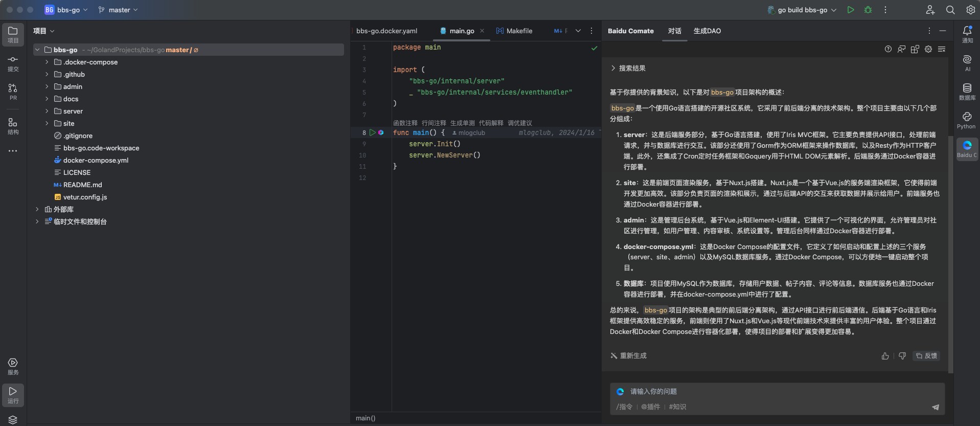The image size is (980, 426).
Task: Open the bbs-go project dropdown in title bar
Action: point(66,10)
